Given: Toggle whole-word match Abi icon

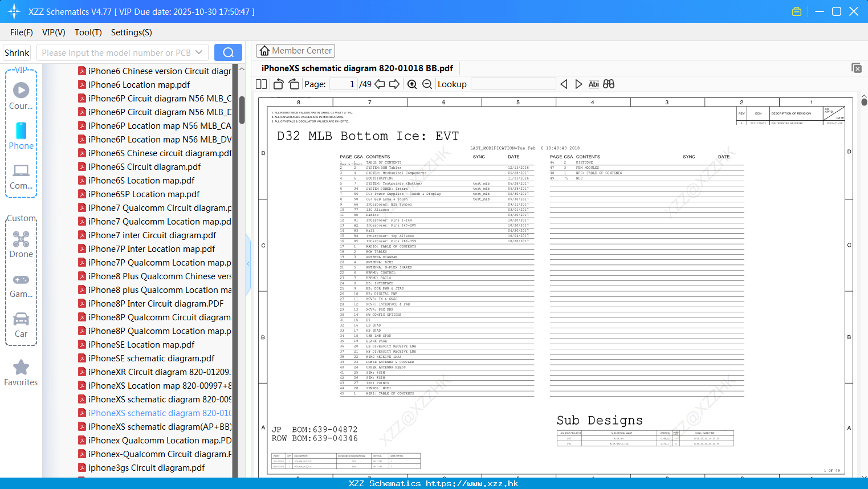Looking at the screenshot, I should (x=593, y=84).
